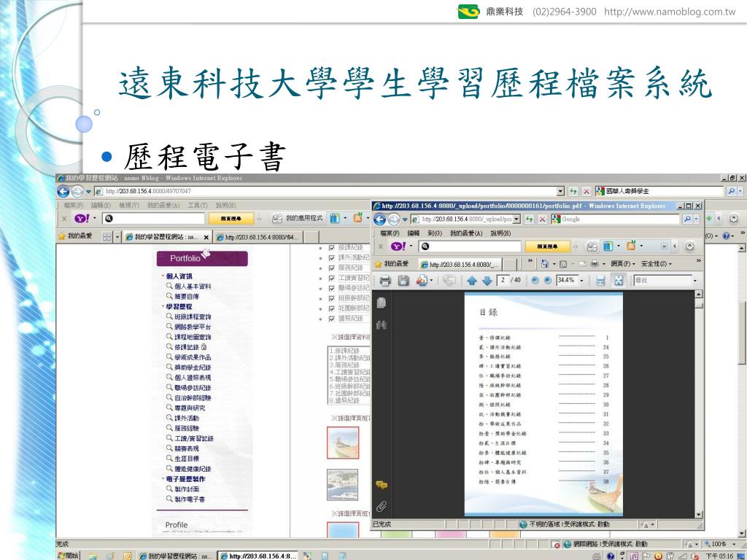Go to previous PDF page with up arrow
This screenshot has width=747, height=560.
pyautogui.click(x=472, y=281)
